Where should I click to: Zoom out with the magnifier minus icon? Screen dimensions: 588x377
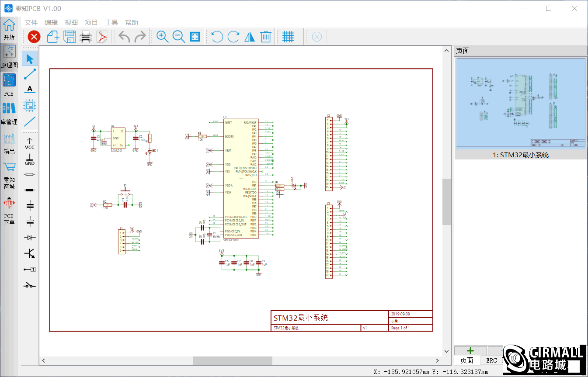point(179,37)
